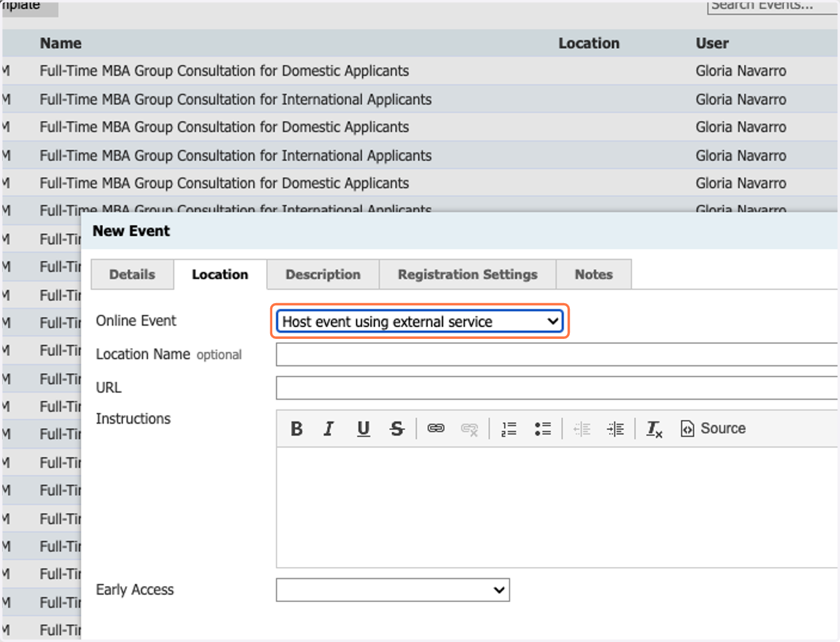Select the Location tab
Viewport: 840px width, 642px height.
click(220, 274)
